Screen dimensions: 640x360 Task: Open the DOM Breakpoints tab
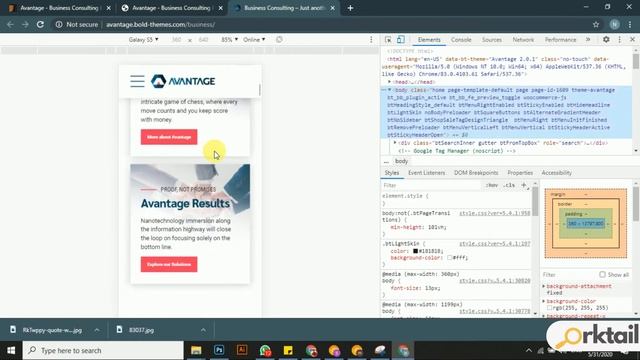pyautogui.click(x=476, y=173)
